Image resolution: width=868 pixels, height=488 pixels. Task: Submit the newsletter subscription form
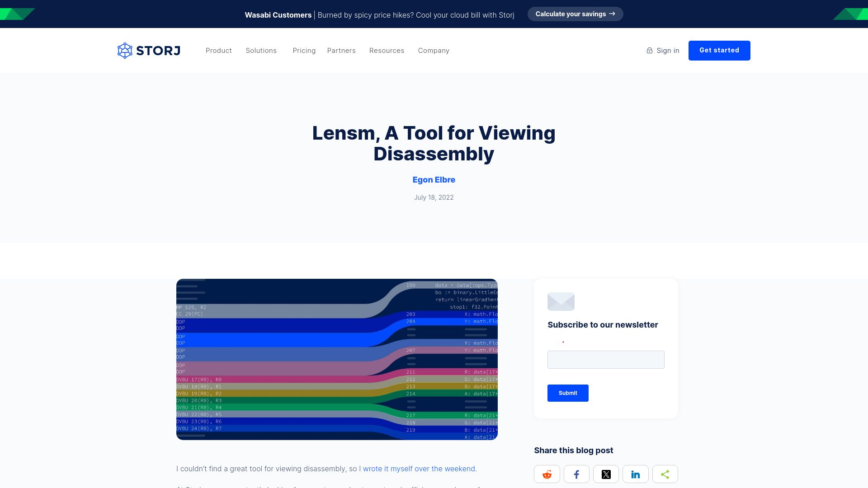pos(568,393)
